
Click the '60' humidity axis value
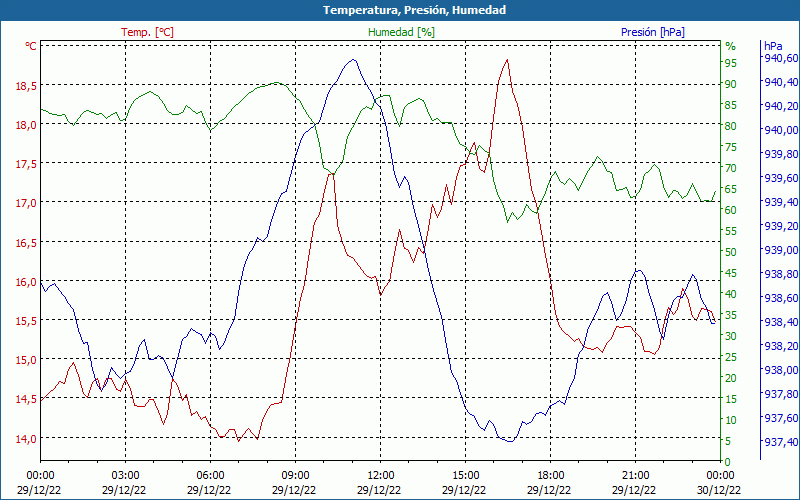[x=731, y=210]
